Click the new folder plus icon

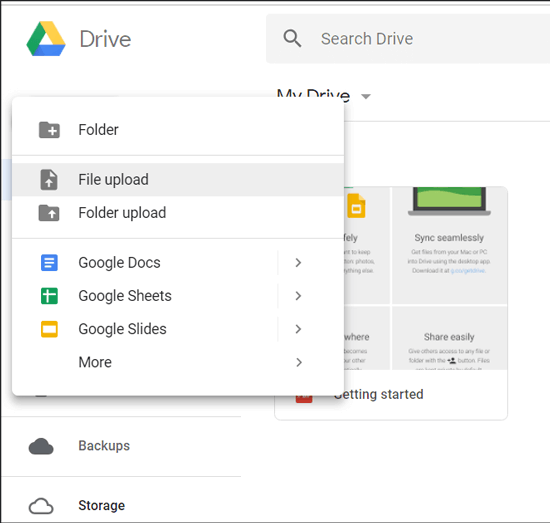(49, 130)
